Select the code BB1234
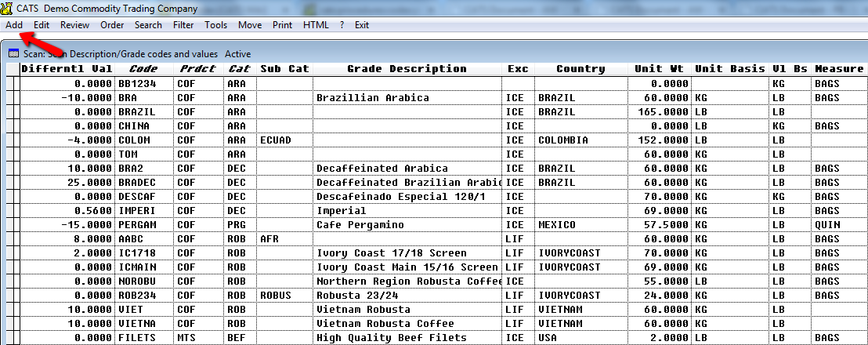 tap(137, 84)
